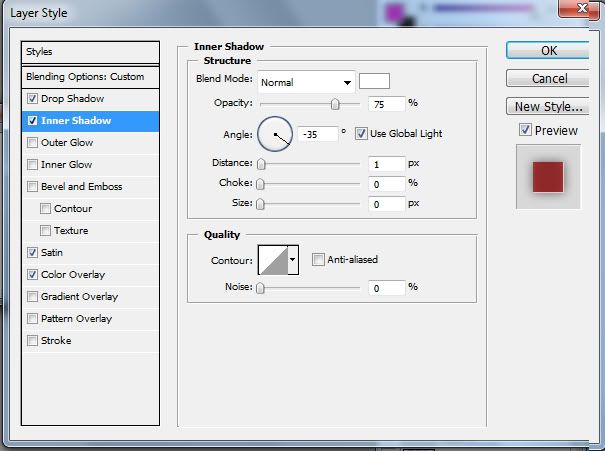The image size is (605, 451).
Task: Click the red style preview thumbnail
Action: click(547, 177)
